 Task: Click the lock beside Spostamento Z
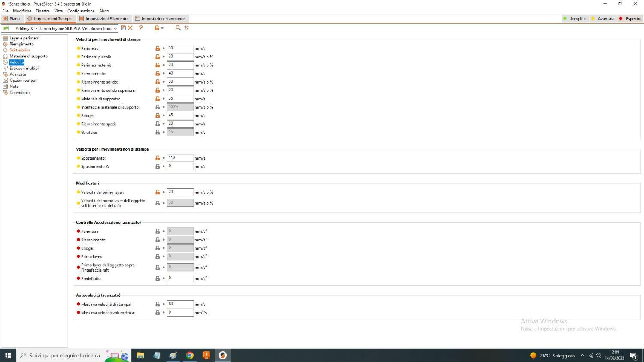[x=158, y=166]
